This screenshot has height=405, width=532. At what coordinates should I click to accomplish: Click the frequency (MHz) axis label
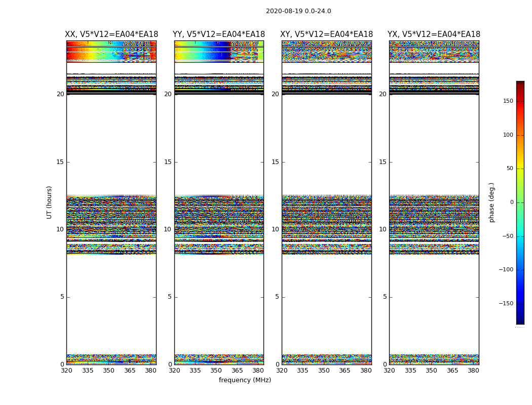245,380
